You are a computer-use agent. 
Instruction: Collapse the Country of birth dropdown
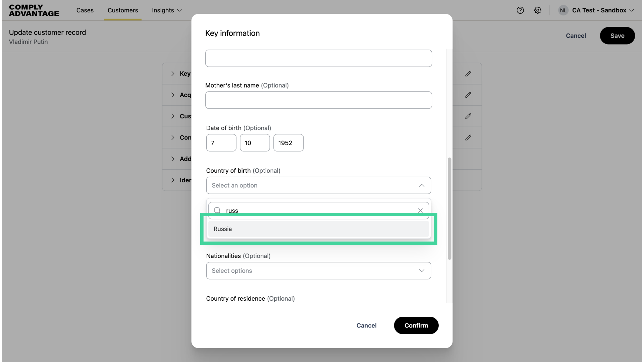click(422, 185)
